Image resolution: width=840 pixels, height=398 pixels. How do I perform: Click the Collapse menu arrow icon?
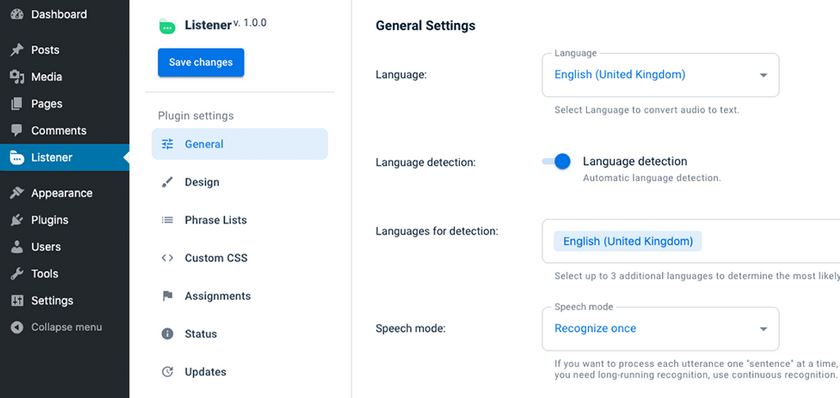tap(17, 327)
